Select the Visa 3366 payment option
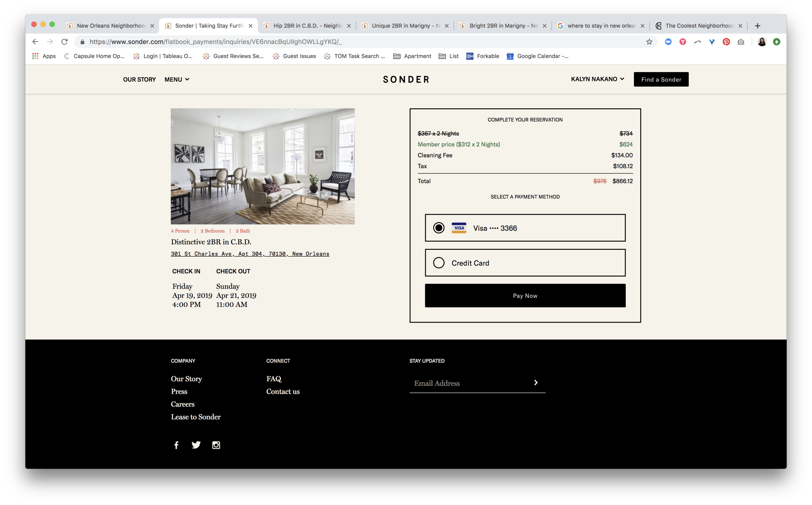The height and width of the screenshot is (505, 812). [525, 228]
